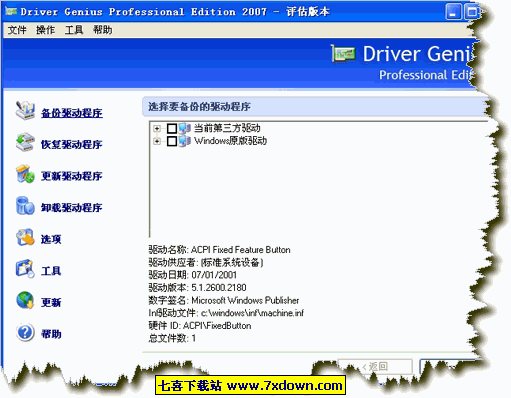This screenshot has width=511, height=398.
Task: Open the 工具 menu in menu bar
Action: 74,30
